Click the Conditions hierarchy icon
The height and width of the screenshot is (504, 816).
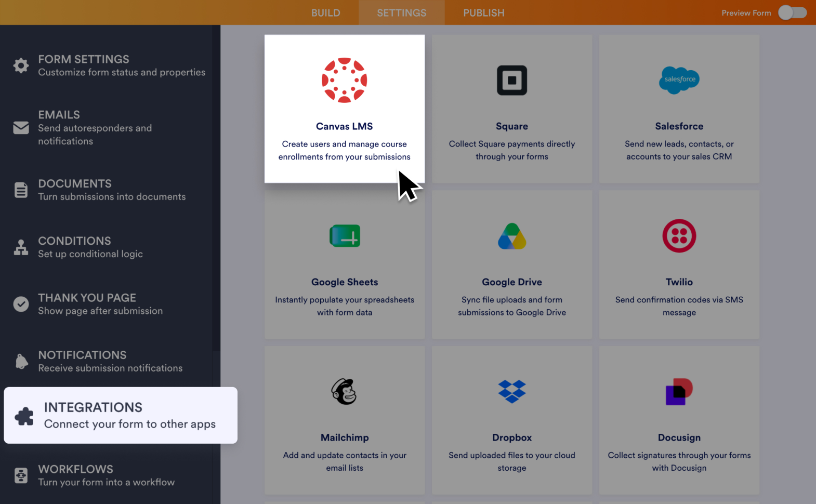pos(21,247)
